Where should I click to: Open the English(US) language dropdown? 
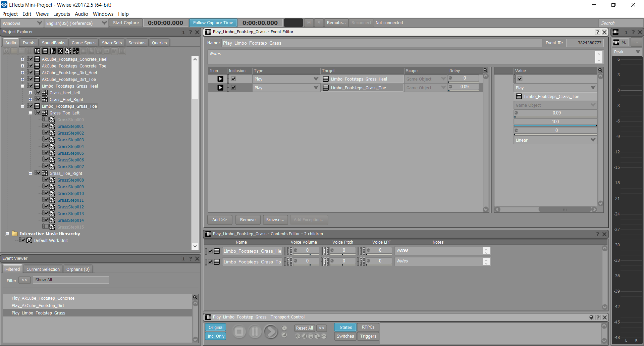pyautogui.click(x=76, y=23)
